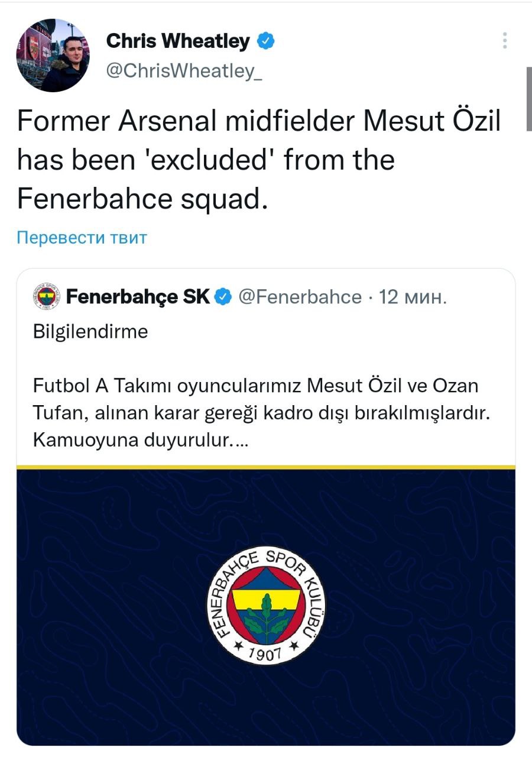Click the vertical scrollbar on the right
The height and width of the screenshot is (757, 532).
(528, 98)
